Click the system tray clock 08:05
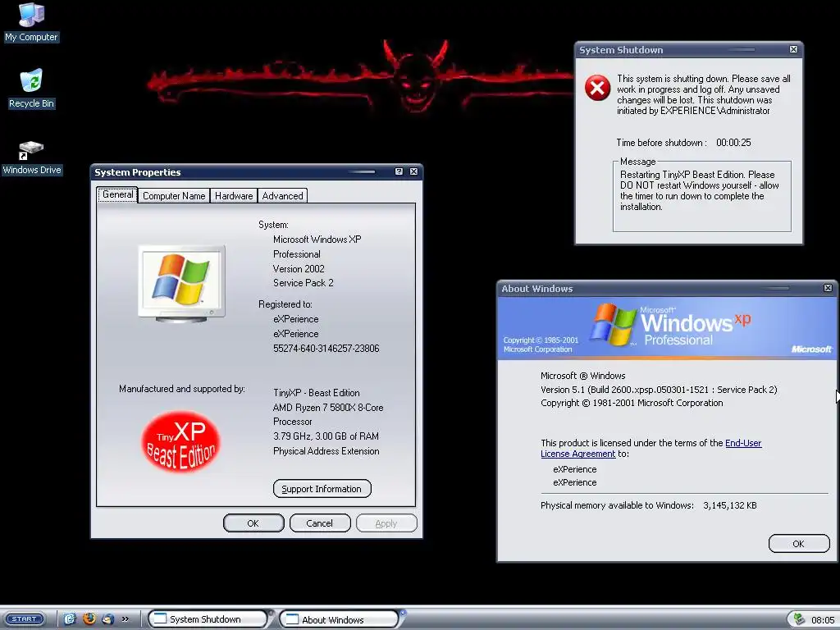This screenshot has width=840, height=630. [x=822, y=620]
